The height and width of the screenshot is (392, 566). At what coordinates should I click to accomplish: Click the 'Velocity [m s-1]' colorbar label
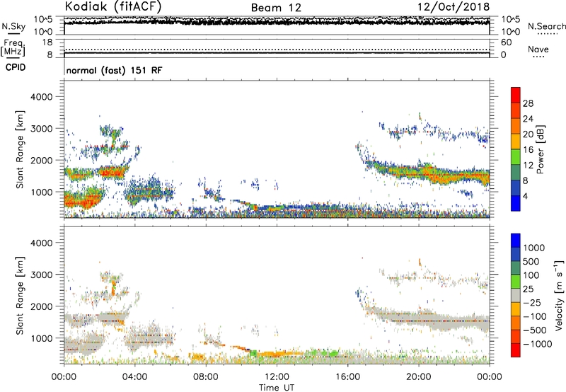pos(559,295)
